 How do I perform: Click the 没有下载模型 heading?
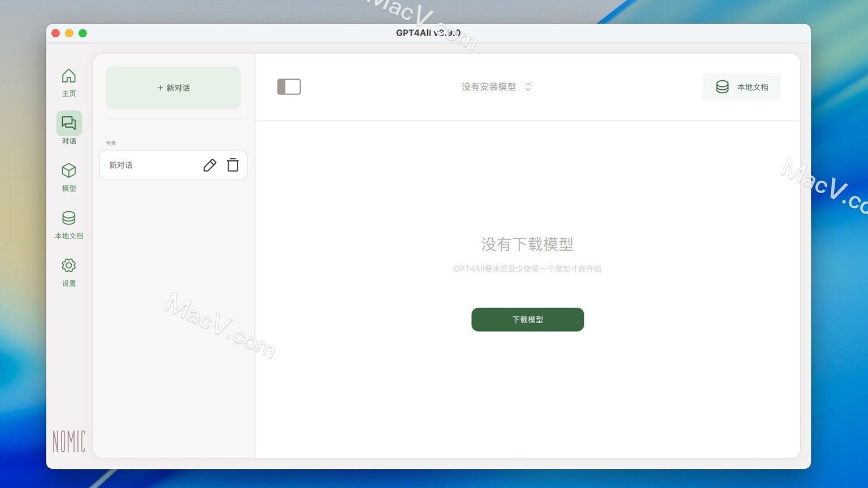(528, 244)
